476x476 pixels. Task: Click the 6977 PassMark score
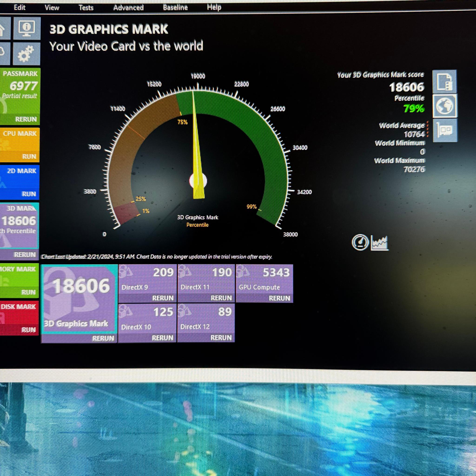[x=24, y=86]
